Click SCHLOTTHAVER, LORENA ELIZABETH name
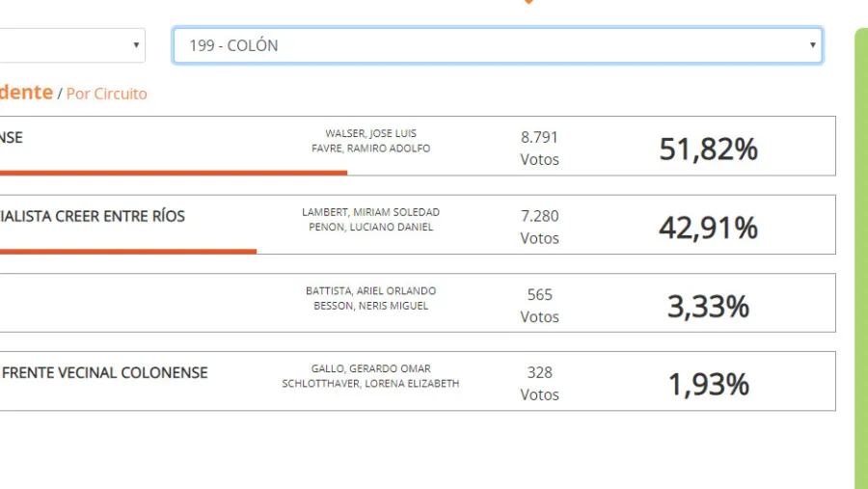868x489 pixels. [x=370, y=384]
